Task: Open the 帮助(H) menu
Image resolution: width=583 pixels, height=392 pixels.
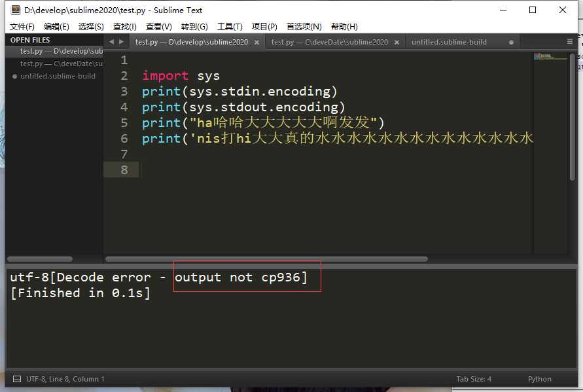Action: (344, 27)
